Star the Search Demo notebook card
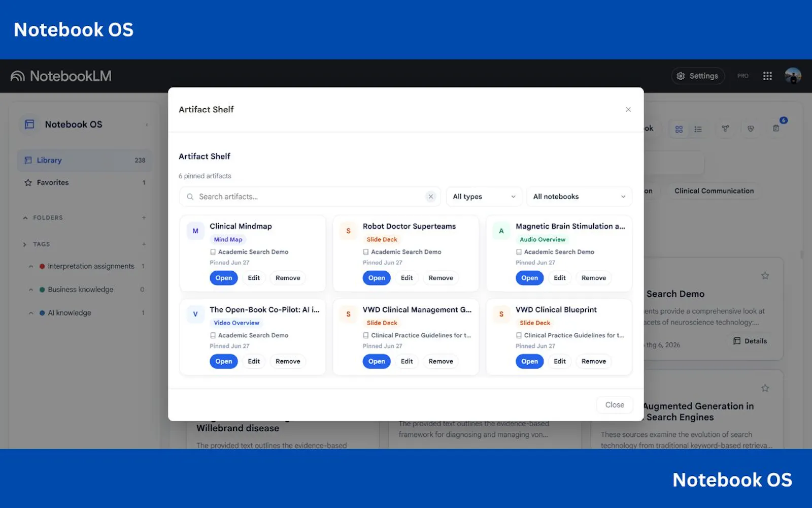The height and width of the screenshot is (508, 812). [765, 276]
